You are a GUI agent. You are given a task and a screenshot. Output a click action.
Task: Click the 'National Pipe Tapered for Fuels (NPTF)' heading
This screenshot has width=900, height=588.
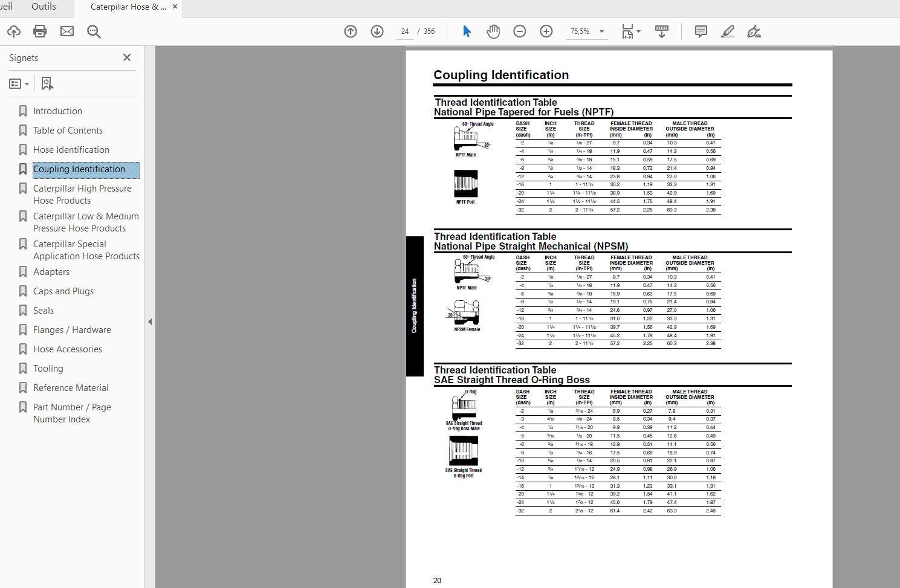[x=524, y=112]
